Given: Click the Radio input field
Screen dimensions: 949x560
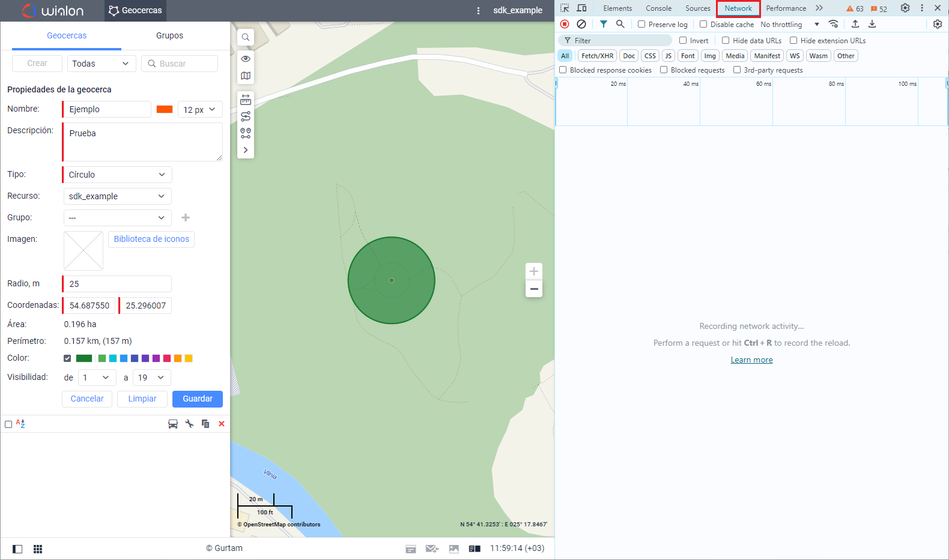Looking at the screenshot, I should click(x=117, y=284).
